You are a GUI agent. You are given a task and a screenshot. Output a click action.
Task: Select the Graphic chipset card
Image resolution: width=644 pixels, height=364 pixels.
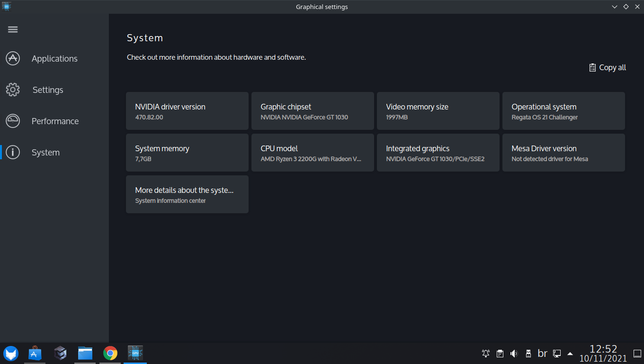coord(313,111)
